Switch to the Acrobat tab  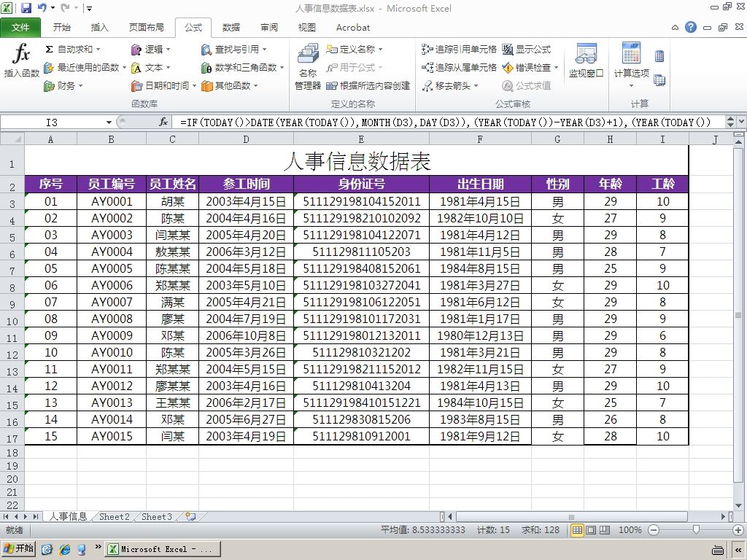[353, 28]
